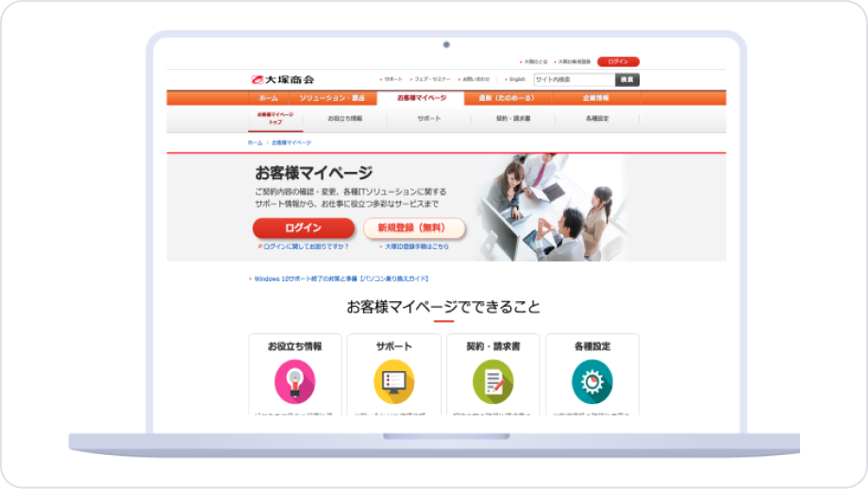Screen dimensions: 868x489
Task: Open the Windows 10サポート終了 guide link
Action: pyautogui.click(x=341, y=278)
